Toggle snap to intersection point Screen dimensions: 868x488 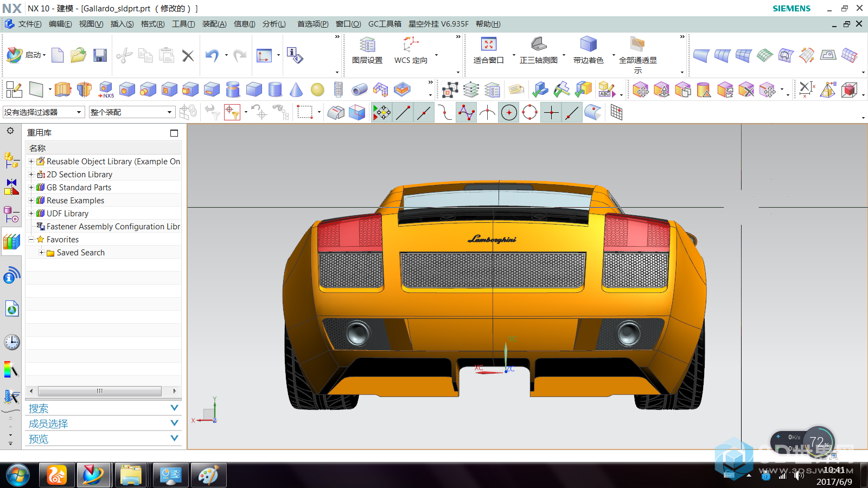click(x=487, y=112)
